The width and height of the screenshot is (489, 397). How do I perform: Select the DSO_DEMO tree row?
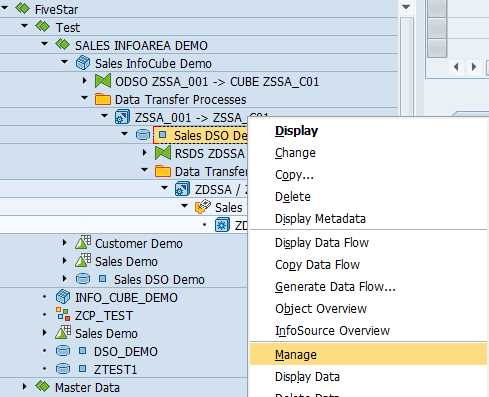click(126, 352)
